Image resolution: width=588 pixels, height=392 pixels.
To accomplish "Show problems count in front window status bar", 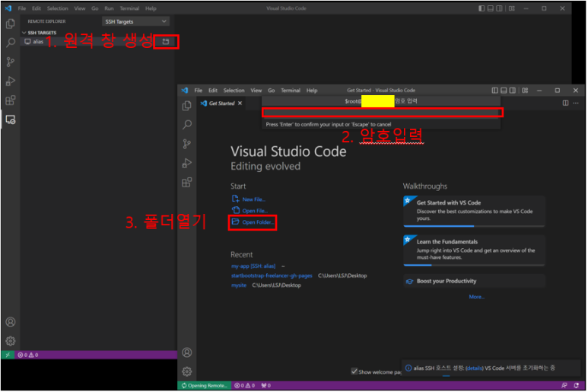I will tap(244, 385).
